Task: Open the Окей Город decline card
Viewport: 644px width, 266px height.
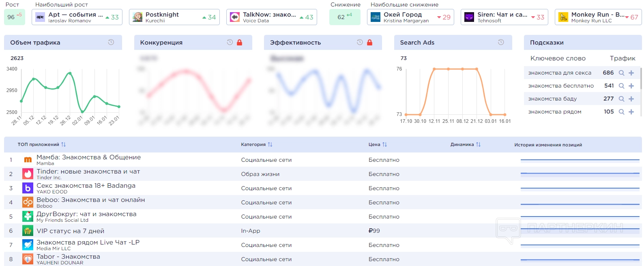Action: 410,17
